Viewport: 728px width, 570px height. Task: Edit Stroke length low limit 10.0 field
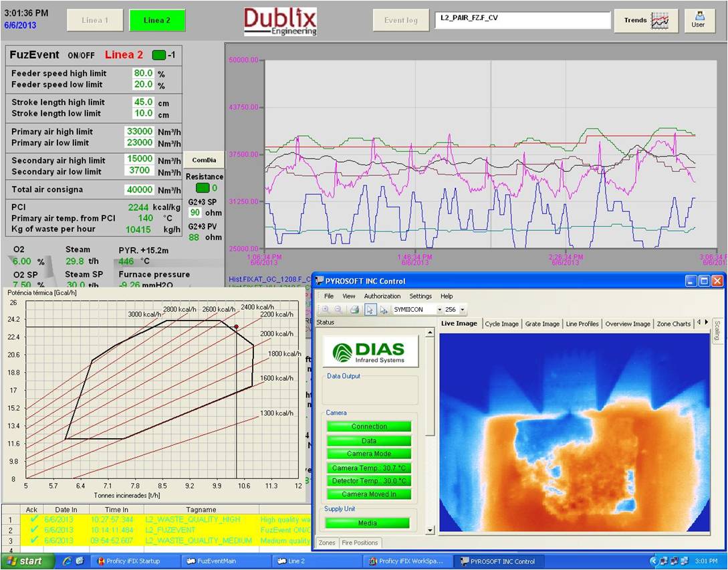(x=143, y=113)
